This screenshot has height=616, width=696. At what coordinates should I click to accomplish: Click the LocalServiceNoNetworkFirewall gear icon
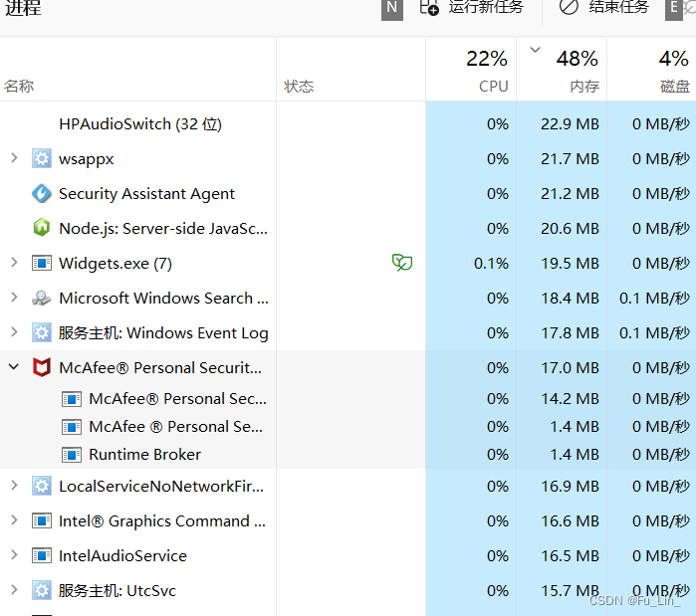pyautogui.click(x=42, y=487)
